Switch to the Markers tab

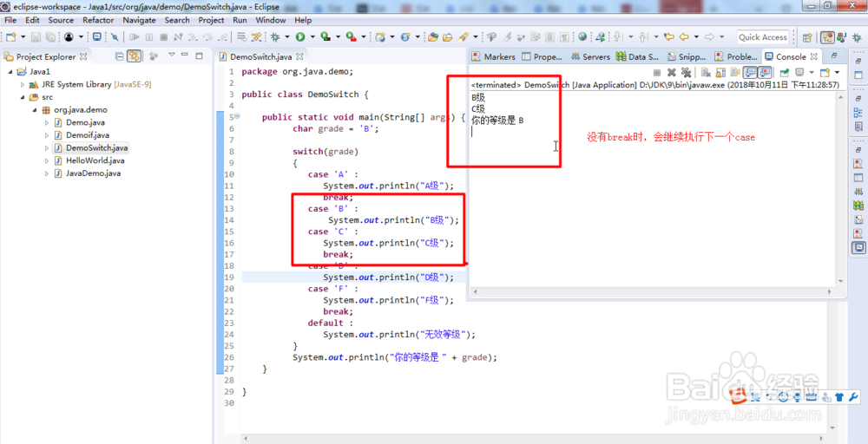(x=494, y=56)
